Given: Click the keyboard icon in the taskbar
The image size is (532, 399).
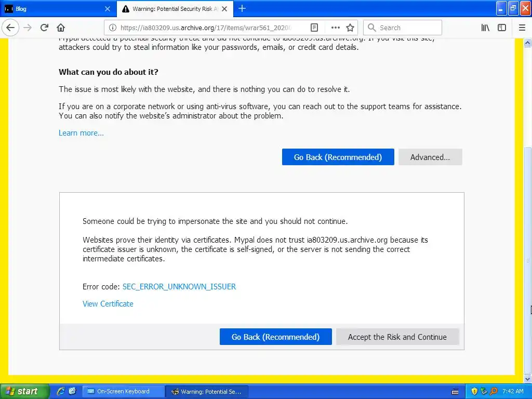Looking at the screenshot, I should coord(455,392).
